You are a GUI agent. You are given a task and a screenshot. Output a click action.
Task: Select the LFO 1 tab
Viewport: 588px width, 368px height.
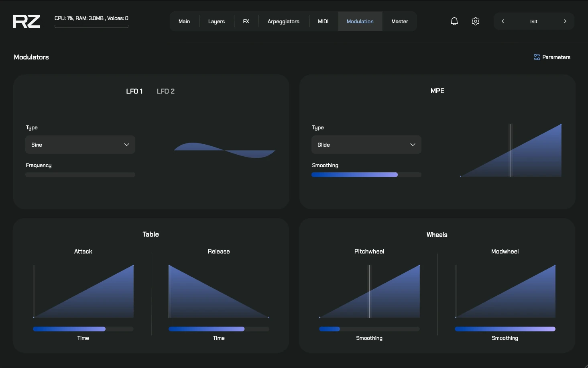pyautogui.click(x=134, y=91)
